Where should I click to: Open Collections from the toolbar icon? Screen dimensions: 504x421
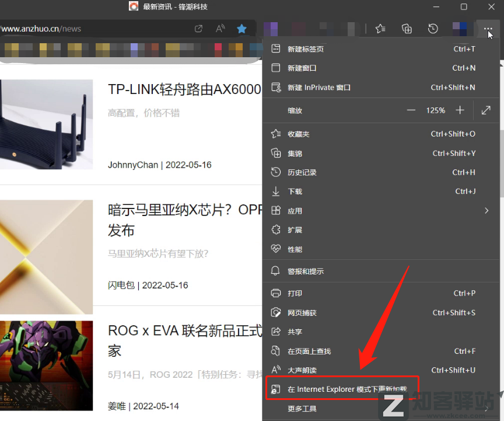tap(407, 28)
